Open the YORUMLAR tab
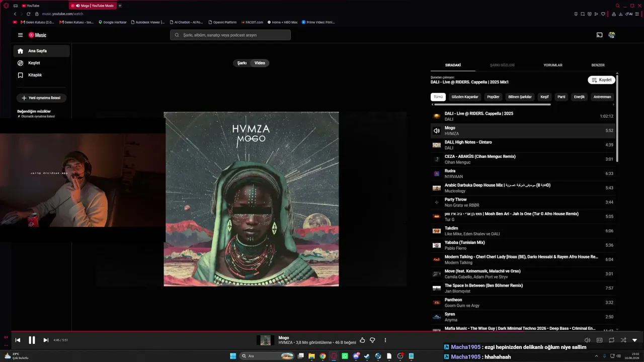 click(x=553, y=65)
